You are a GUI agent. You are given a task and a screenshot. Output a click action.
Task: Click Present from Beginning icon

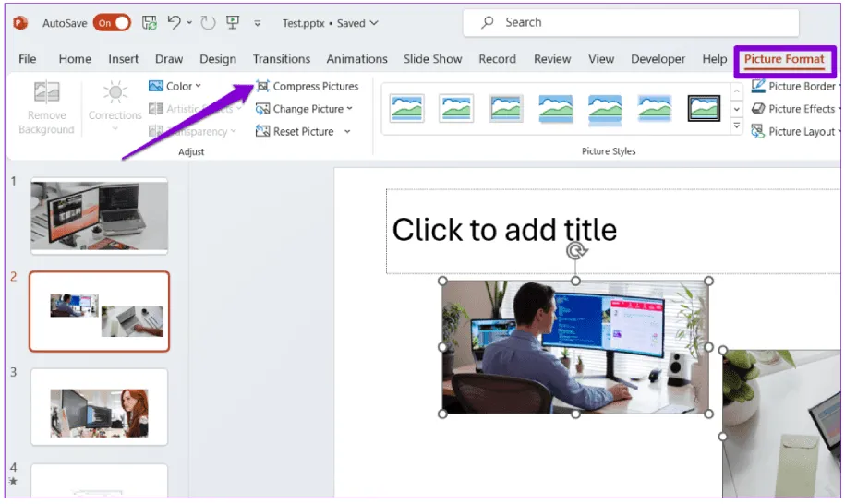(233, 23)
